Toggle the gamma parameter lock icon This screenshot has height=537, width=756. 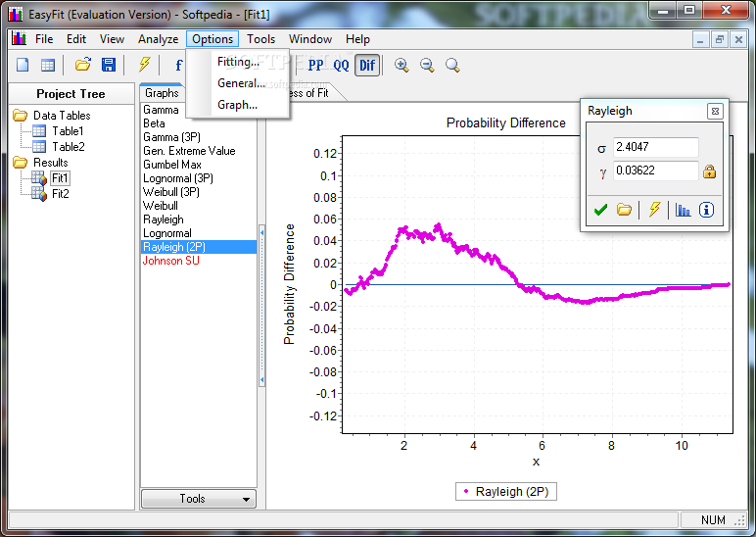(709, 171)
